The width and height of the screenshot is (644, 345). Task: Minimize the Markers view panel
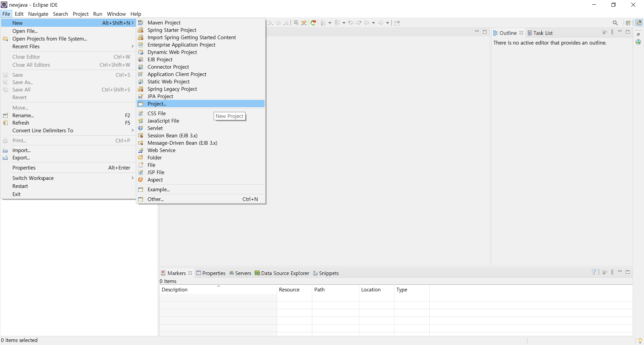[x=620, y=272]
